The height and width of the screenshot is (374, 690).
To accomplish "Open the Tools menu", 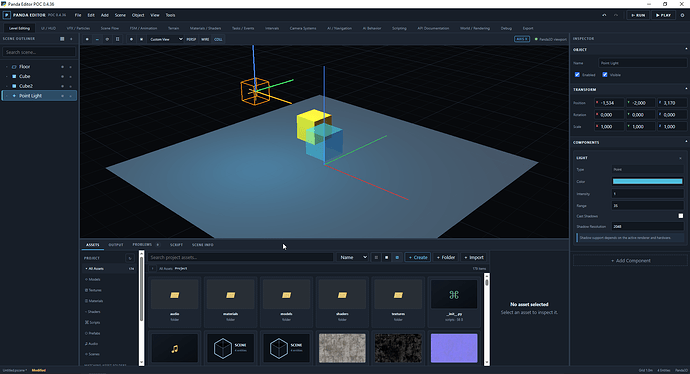I will click(170, 15).
